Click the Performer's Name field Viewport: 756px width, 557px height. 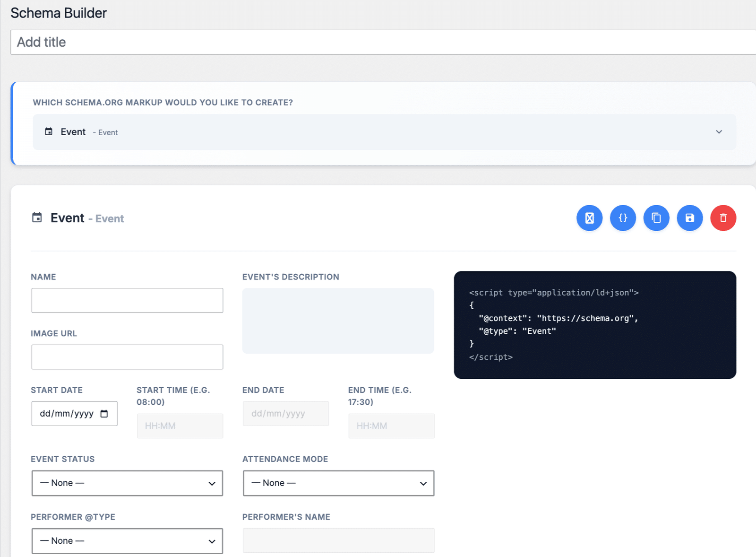(x=338, y=540)
